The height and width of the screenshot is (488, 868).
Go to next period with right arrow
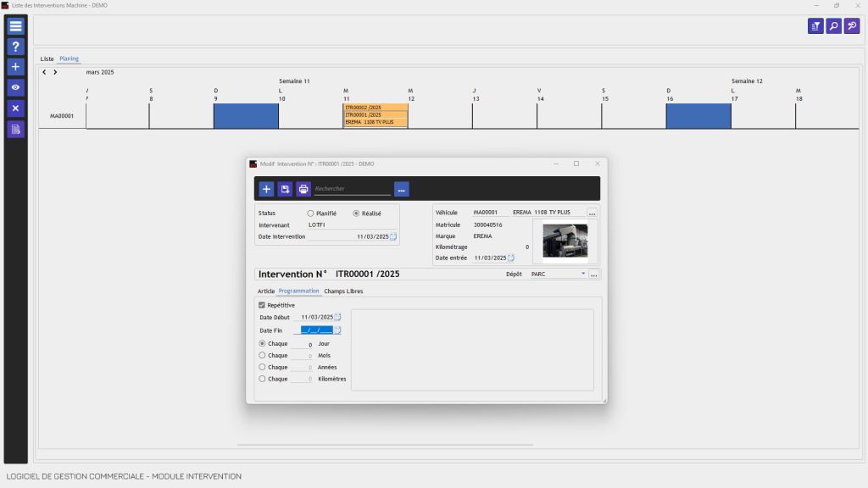click(x=55, y=72)
